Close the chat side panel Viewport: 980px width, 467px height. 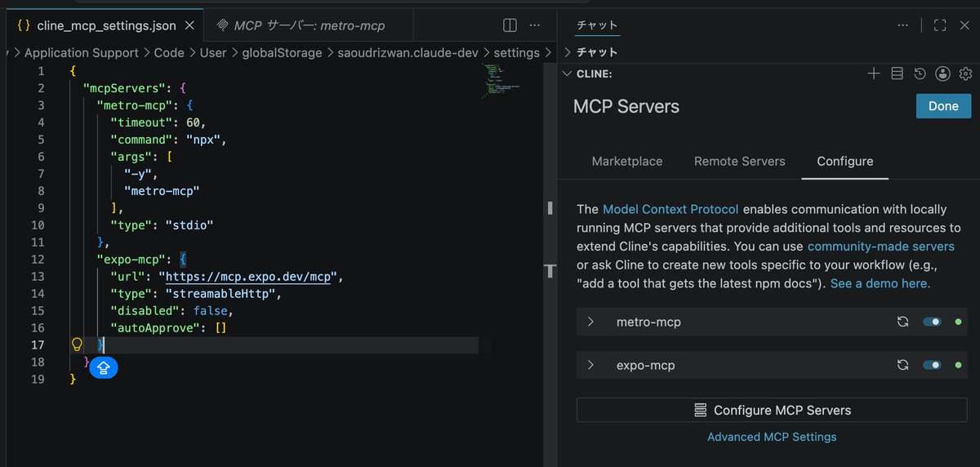964,25
